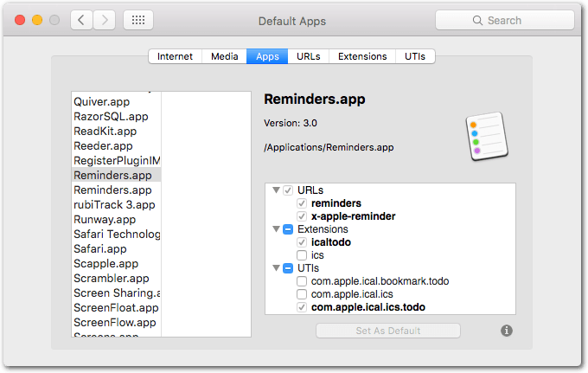Screen dimensions: 588x373
Task: Select the Screen Sharing entry
Action: coord(116,293)
